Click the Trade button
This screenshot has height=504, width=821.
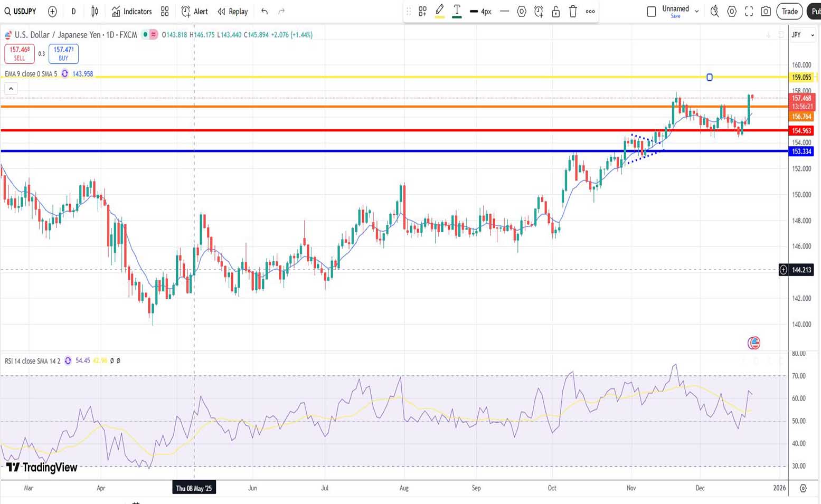point(789,11)
